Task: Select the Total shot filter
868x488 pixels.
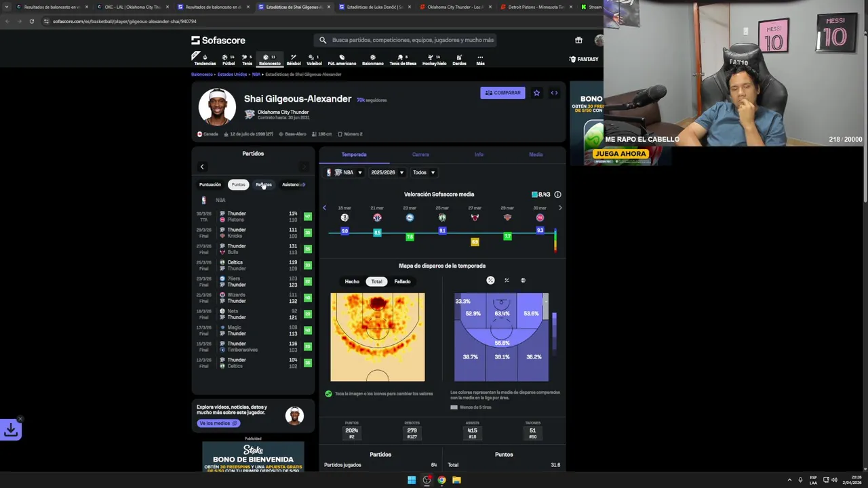Action: tap(376, 281)
